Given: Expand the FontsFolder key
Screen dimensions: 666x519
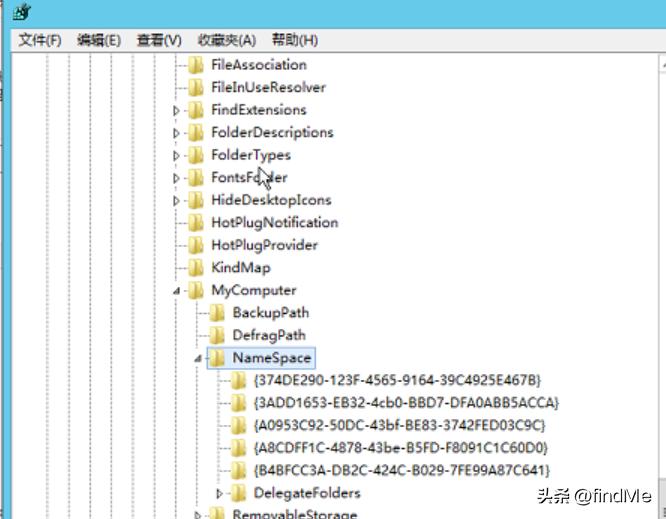Looking at the screenshot, I should (176, 178).
